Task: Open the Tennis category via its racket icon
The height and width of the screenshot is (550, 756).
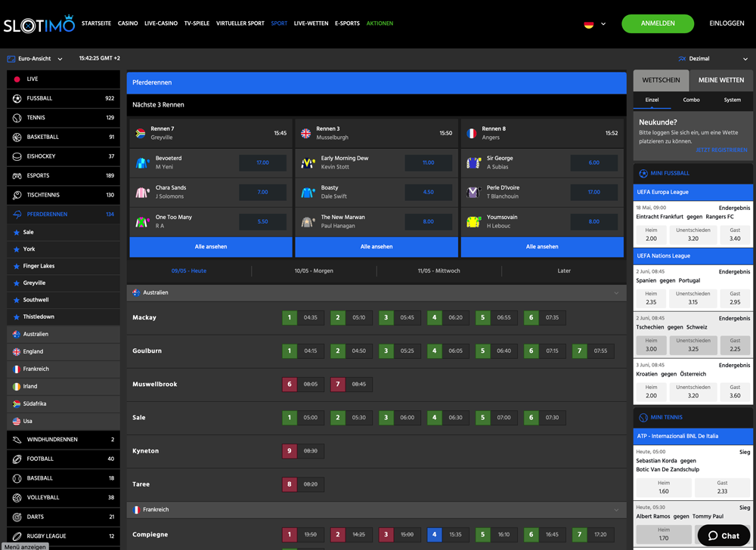Action: coord(17,117)
